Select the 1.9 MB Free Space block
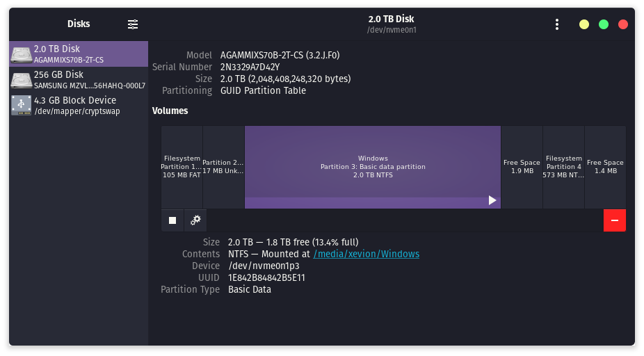 (522, 167)
